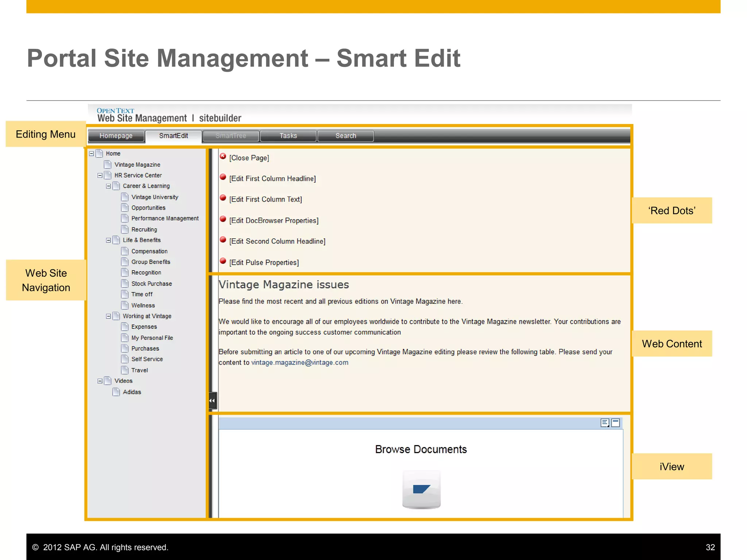The height and width of the screenshot is (560, 747).
Task: Open [Edit DocBrowser Properties]
Action: point(274,221)
